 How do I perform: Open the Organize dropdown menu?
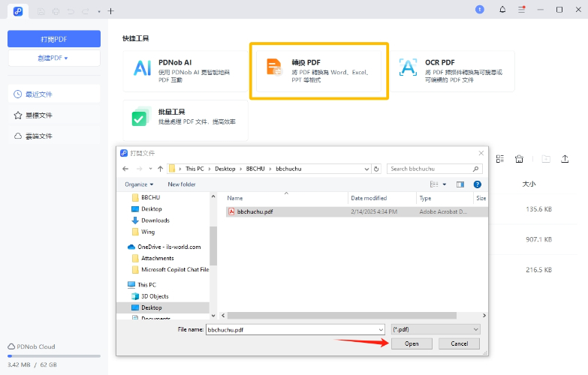(x=139, y=184)
